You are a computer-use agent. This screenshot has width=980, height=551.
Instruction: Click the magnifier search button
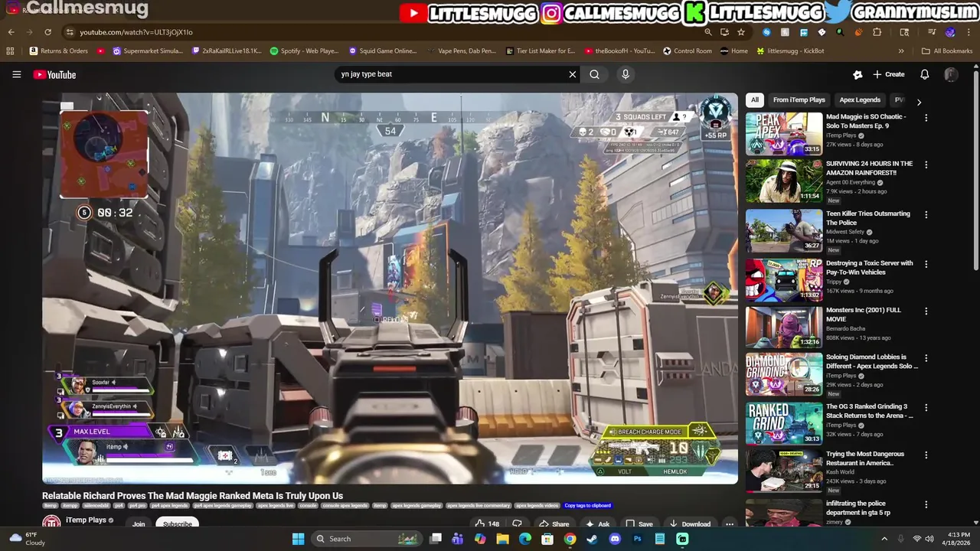tap(594, 74)
